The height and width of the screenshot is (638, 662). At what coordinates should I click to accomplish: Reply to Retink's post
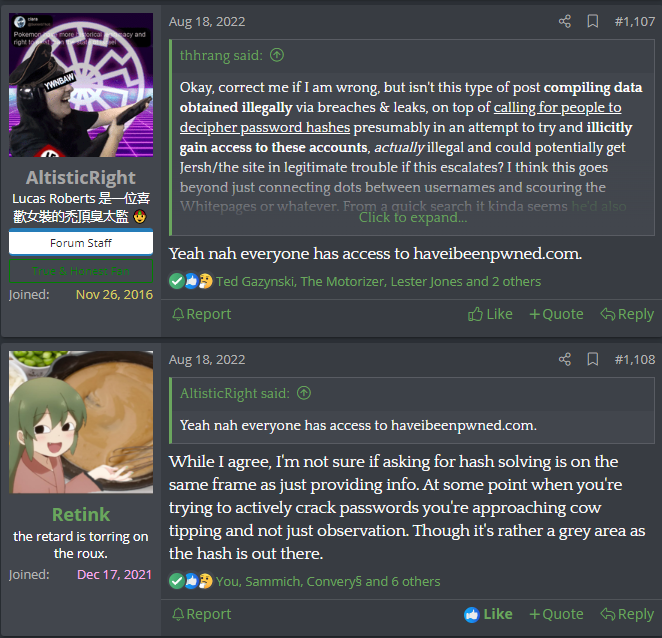627,614
